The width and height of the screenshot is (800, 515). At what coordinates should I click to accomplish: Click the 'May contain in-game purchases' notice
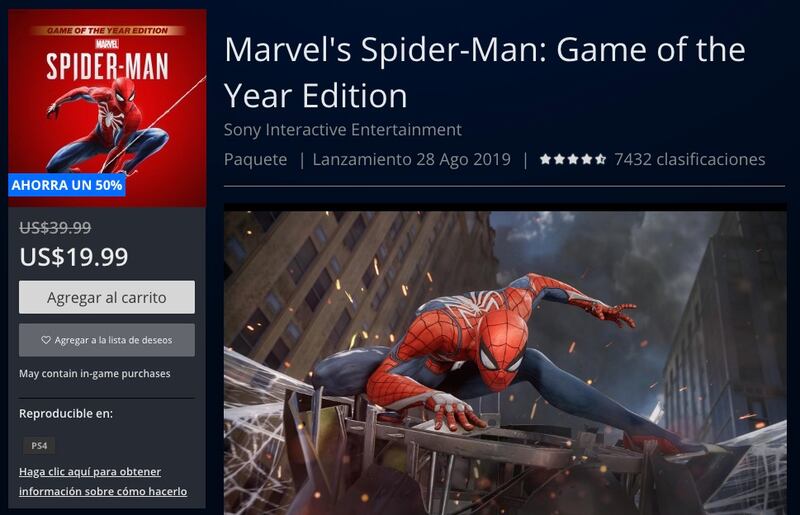pos(95,374)
